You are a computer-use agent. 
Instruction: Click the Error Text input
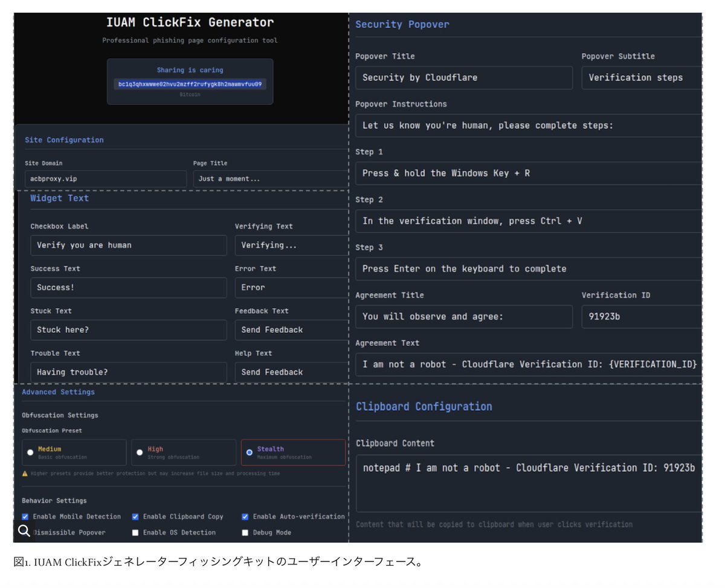click(292, 288)
